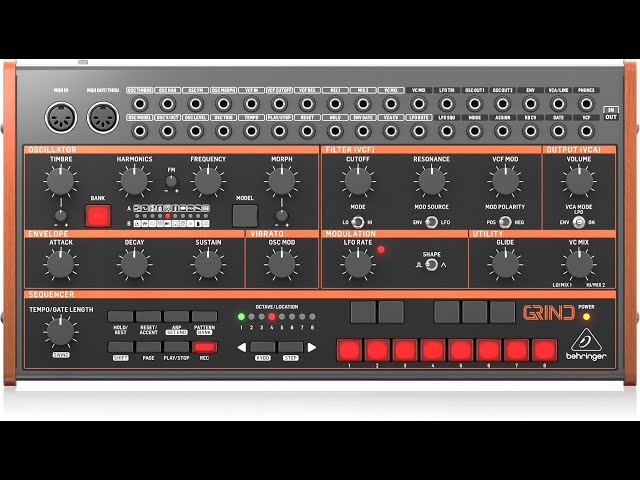Flip the MOD POLARITY POS/NEG switch

coord(505,222)
